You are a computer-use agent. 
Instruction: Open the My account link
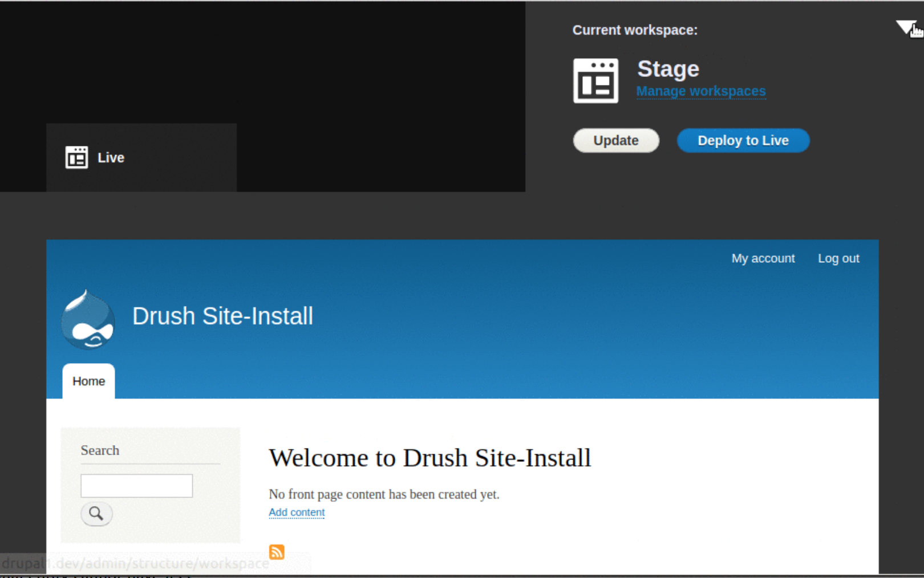click(x=763, y=258)
